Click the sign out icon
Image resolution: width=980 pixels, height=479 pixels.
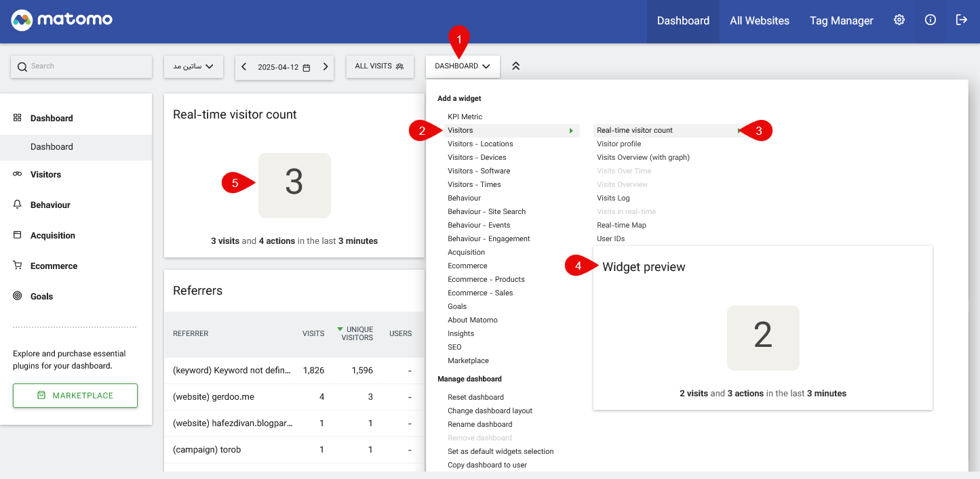962,20
